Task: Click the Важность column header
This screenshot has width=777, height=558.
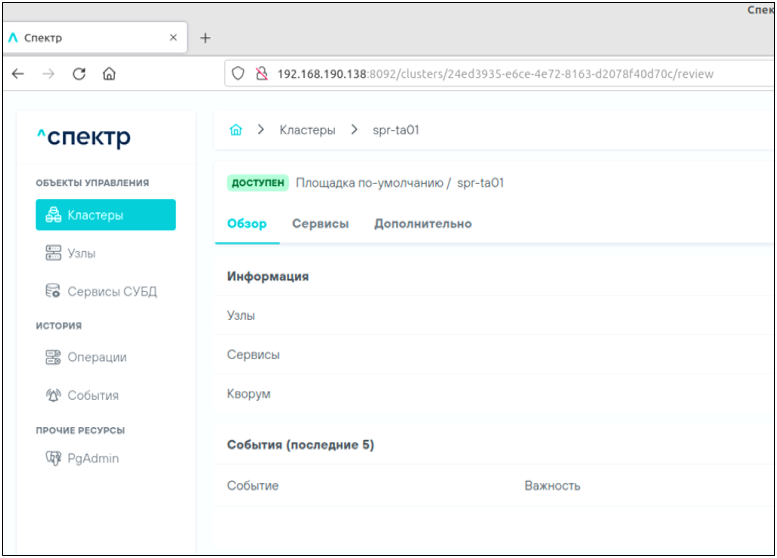Action: pyautogui.click(x=552, y=486)
